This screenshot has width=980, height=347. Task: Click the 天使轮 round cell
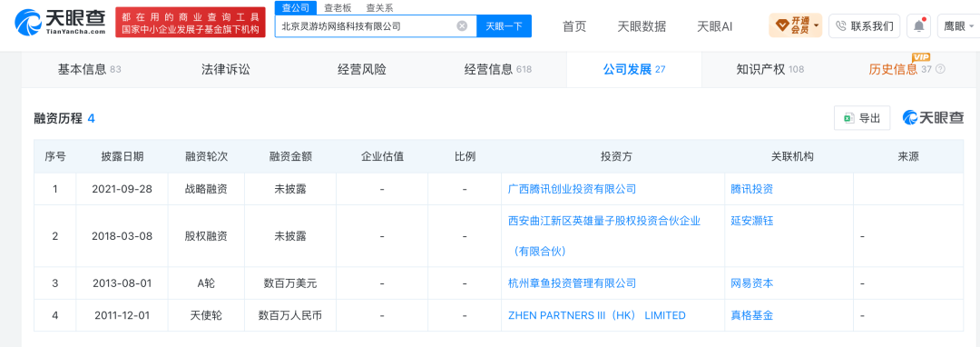(x=206, y=316)
